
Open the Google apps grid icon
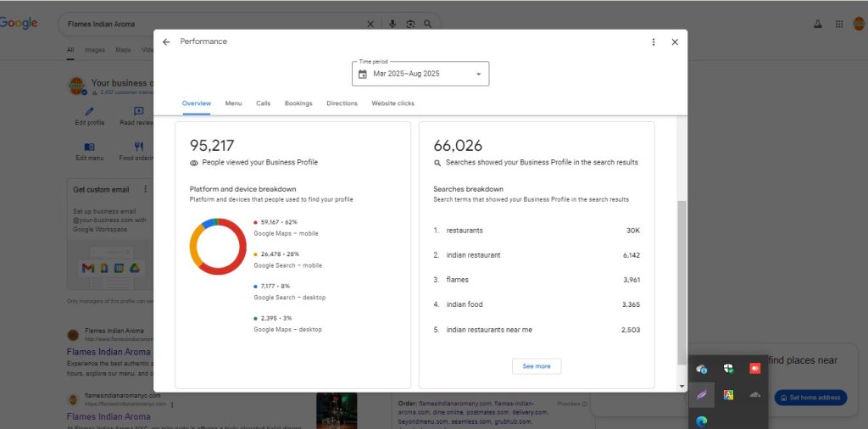(838, 24)
